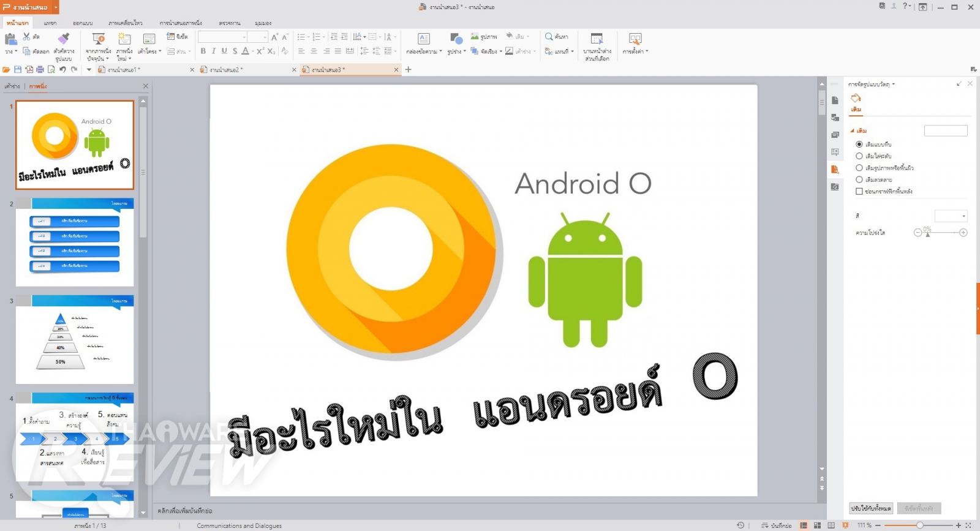Click the object properties sidebar icon (orange)

tap(835, 170)
